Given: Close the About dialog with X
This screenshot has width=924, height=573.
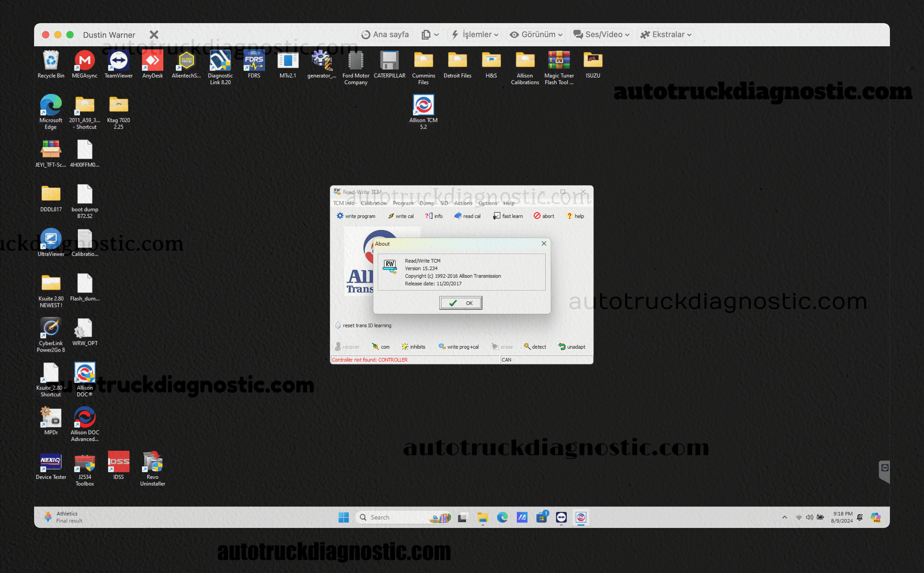Looking at the screenshot, I should tap(544, 243).
